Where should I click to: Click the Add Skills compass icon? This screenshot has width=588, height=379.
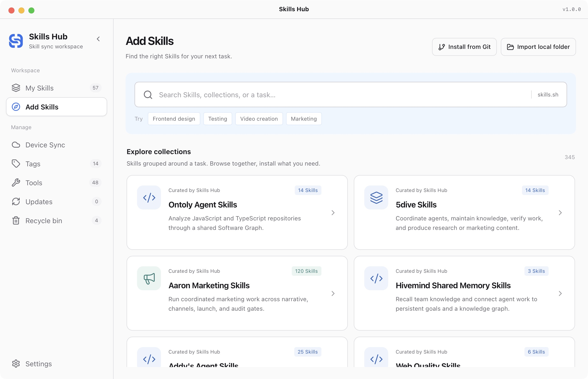click(x=16, y=107)
